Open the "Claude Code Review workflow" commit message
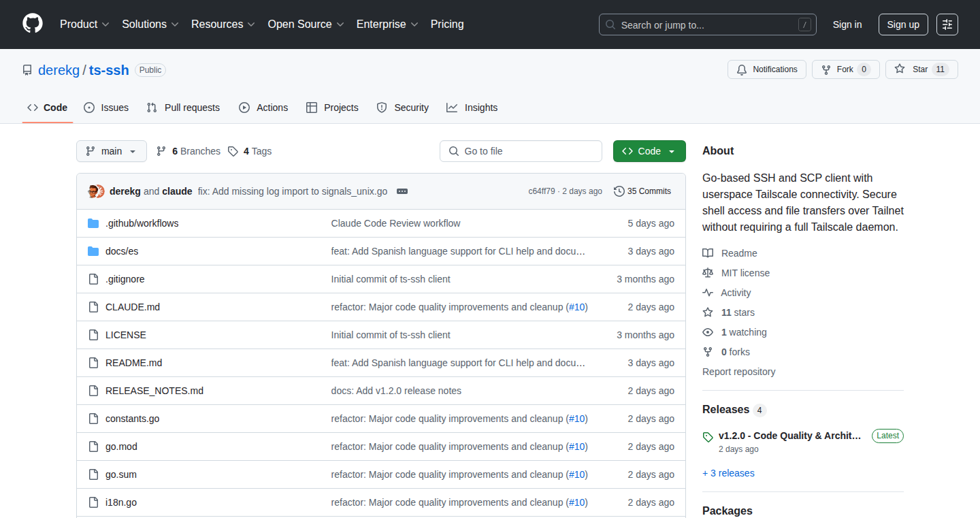980x518 pixels. (395, 223)
